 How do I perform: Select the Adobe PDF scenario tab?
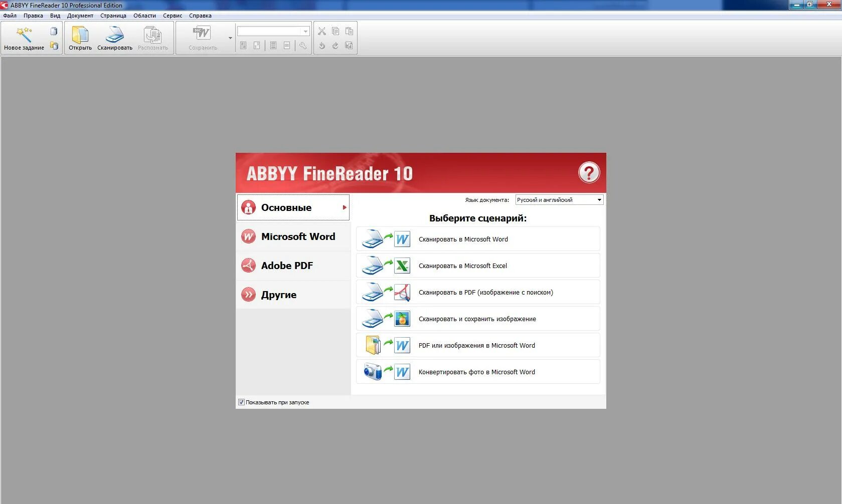point(293,266)
